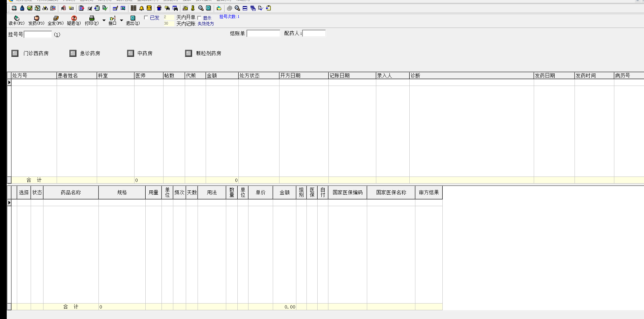Click the red-cross monitor icon in top toolbar

(14, 8)
